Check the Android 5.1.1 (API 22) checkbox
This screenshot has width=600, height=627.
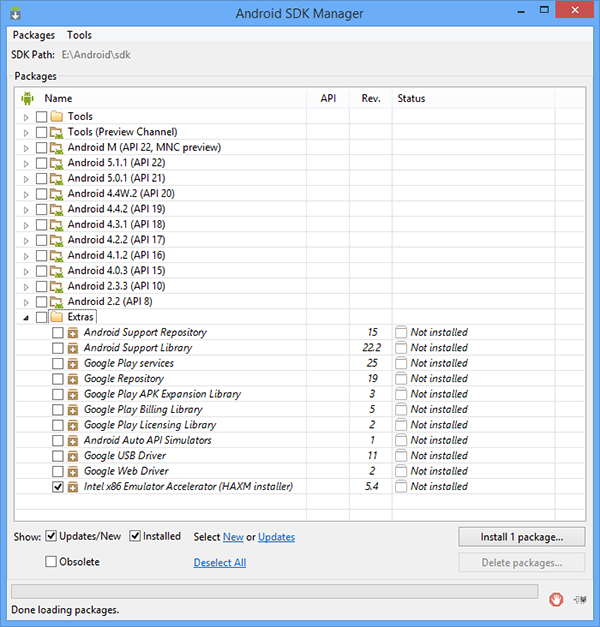pos(42,163)
